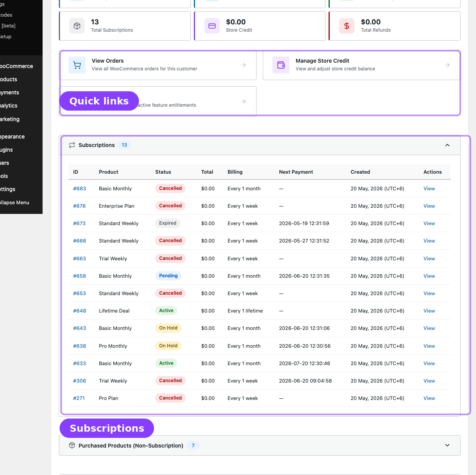Open Marketing in the admin sidebar
Image resolution: width=476 pixels, height=475 pixels.
click(10, 119)
